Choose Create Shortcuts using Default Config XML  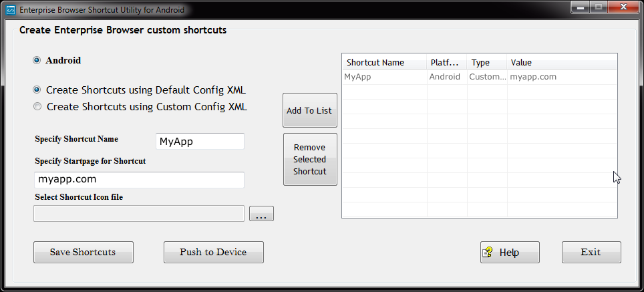tap(37, 90)
